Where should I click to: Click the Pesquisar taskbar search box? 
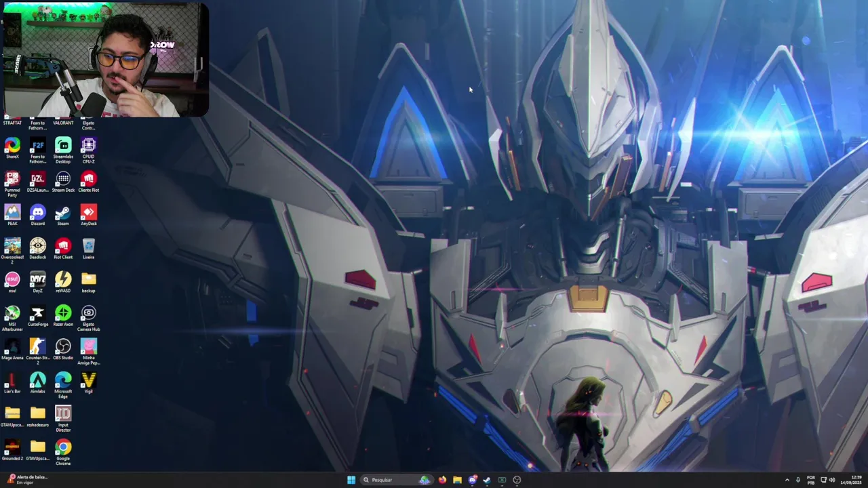pyautogui.click(x=396, y=480)
